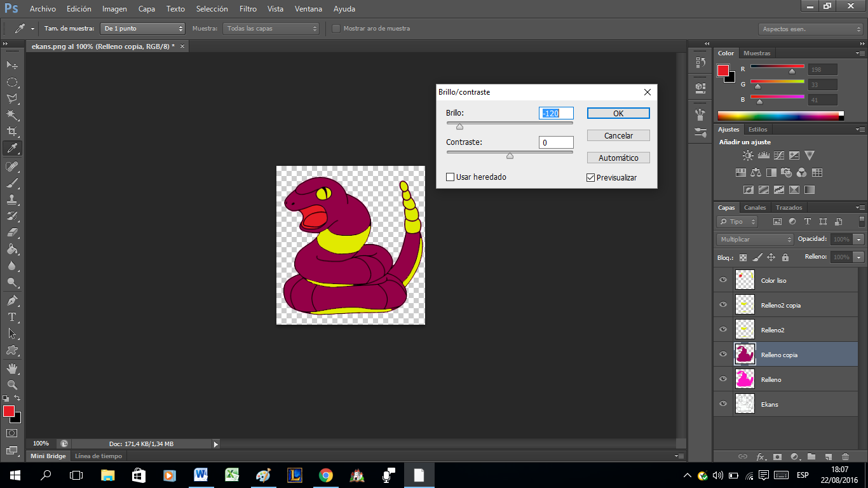Select the Hand tool
Screen dimensions: 868x488
pyautogui.click(x=11, y=369)
